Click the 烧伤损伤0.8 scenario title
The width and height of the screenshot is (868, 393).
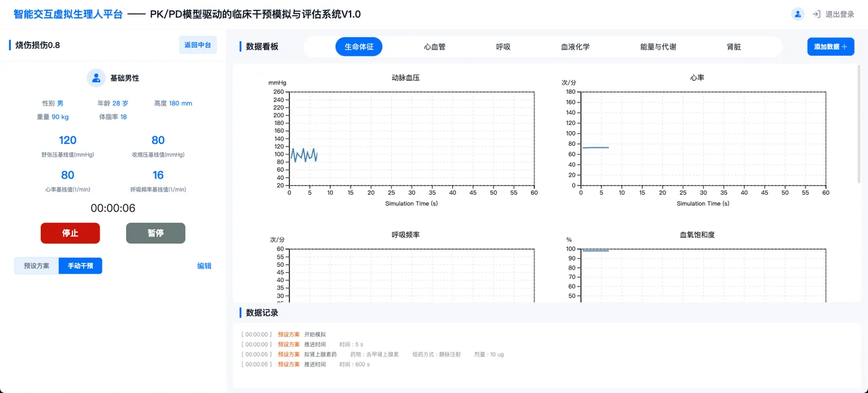click(x=38, y=45)
